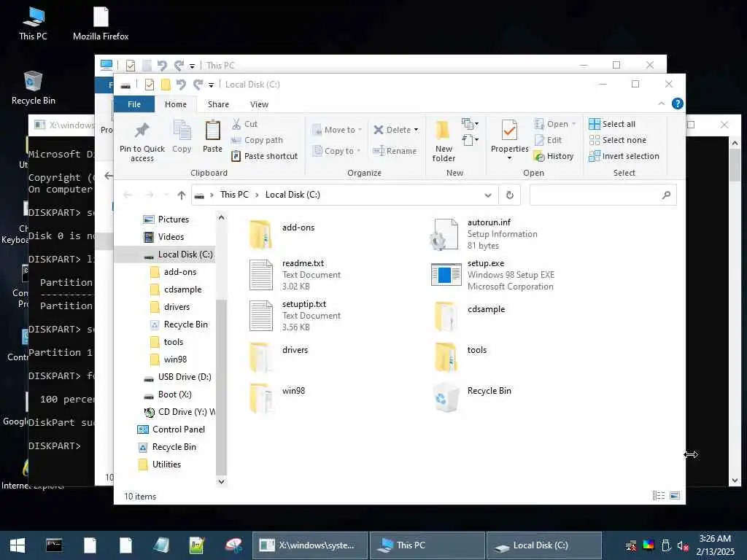Click the volume muted tray icon
This screenshot has height=560, width=747.
coord(683,545)
